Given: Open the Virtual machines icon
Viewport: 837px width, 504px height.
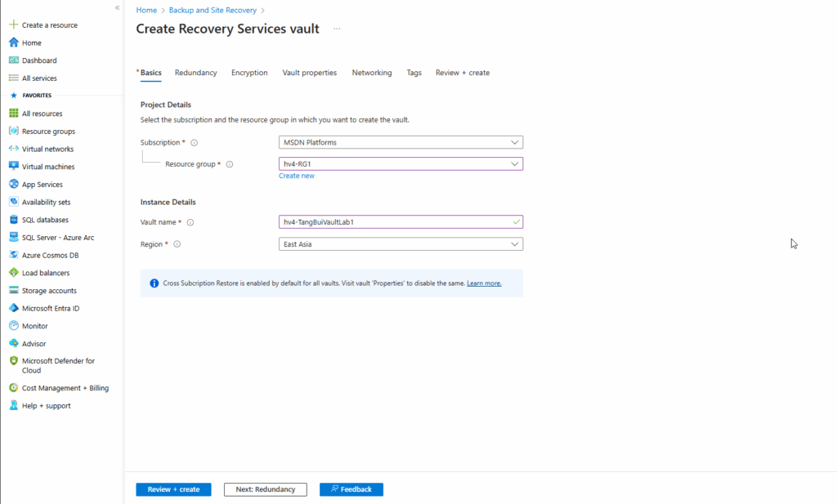Looking at the screenshot, I should pos(13,167).
